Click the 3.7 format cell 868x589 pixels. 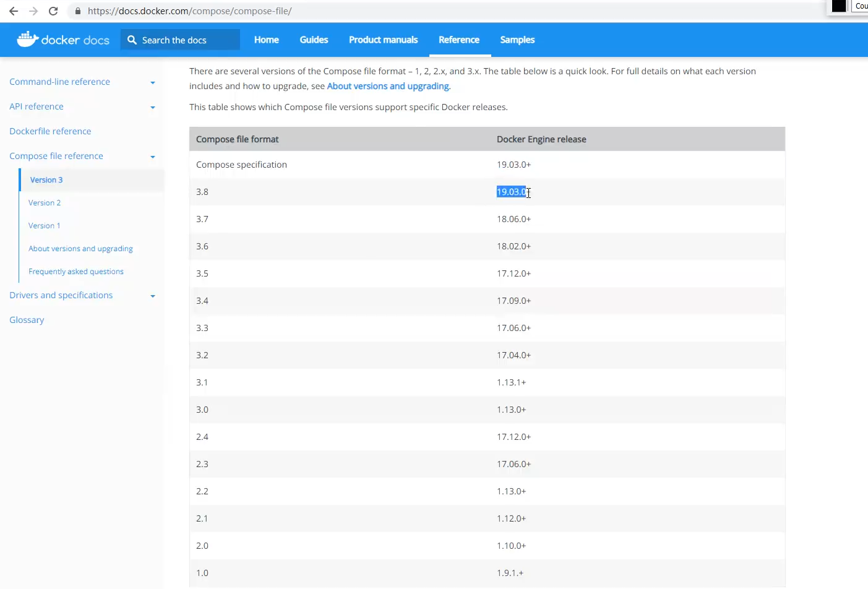click(202, 219)
